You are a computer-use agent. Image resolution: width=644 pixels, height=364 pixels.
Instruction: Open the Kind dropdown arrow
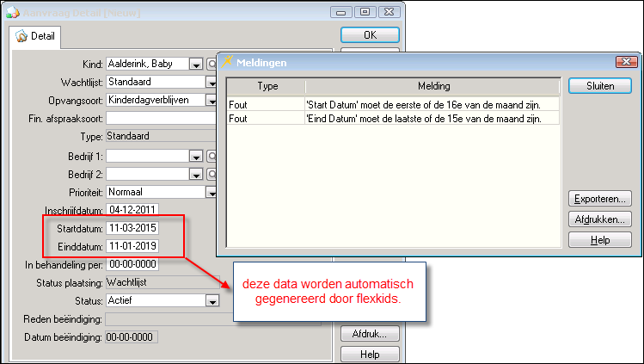[x=195, y=64]
